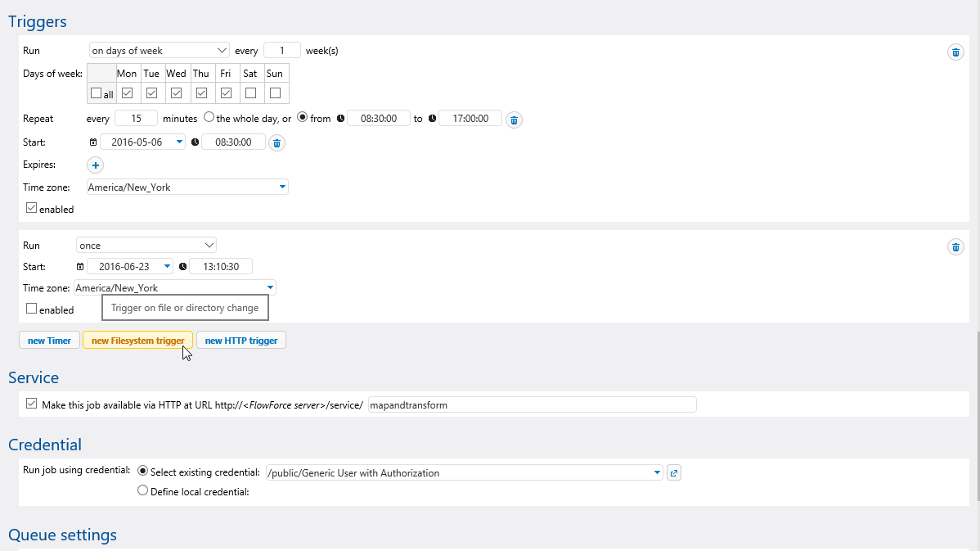Click the 'Queue settings' section heading
Image resolution: width=980 pixels, height=551 pixels.
pos(62,535)
